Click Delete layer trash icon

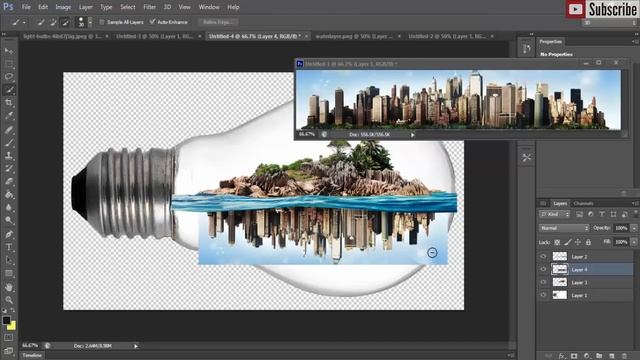(624, 356)
